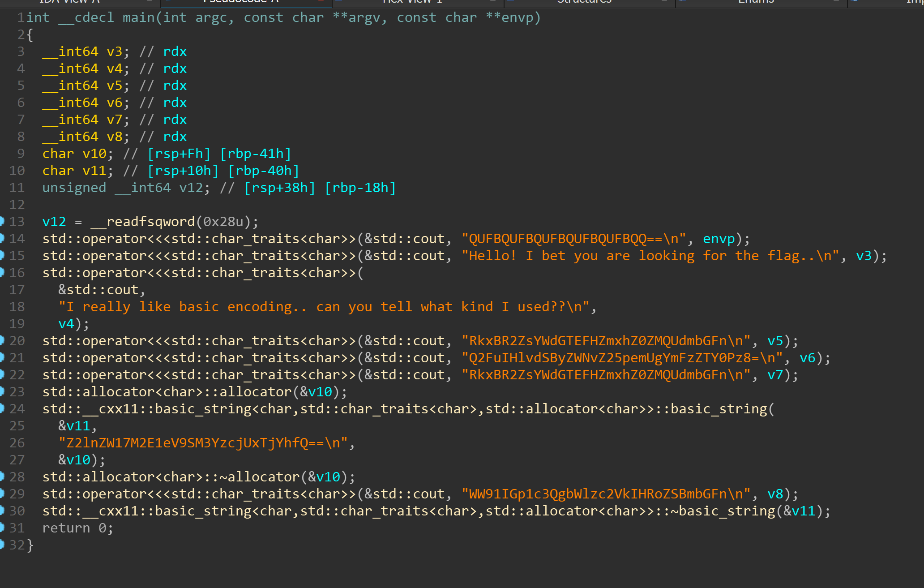
Task: Click the breakpoint marker on line 16
Action: point(1,272)
